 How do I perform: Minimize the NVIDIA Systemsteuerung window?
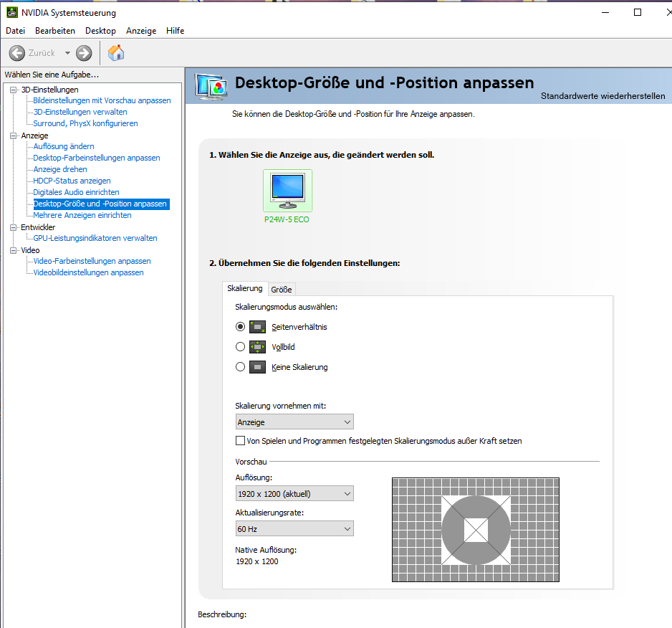[x=605, y=12]
